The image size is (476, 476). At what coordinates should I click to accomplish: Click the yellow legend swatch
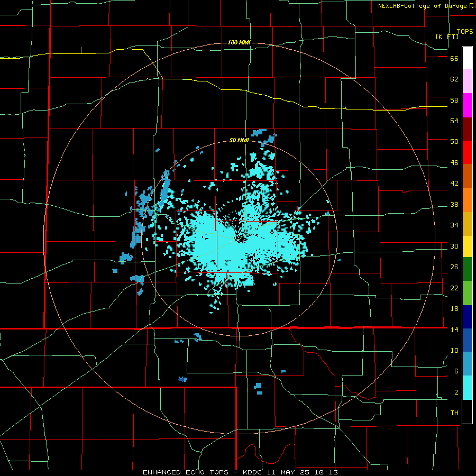467,246
